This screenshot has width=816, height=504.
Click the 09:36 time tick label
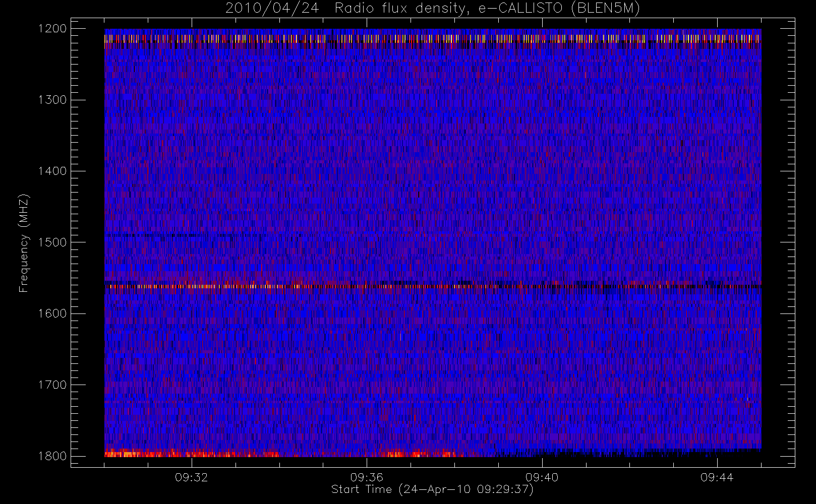click(x=367, y=477)
